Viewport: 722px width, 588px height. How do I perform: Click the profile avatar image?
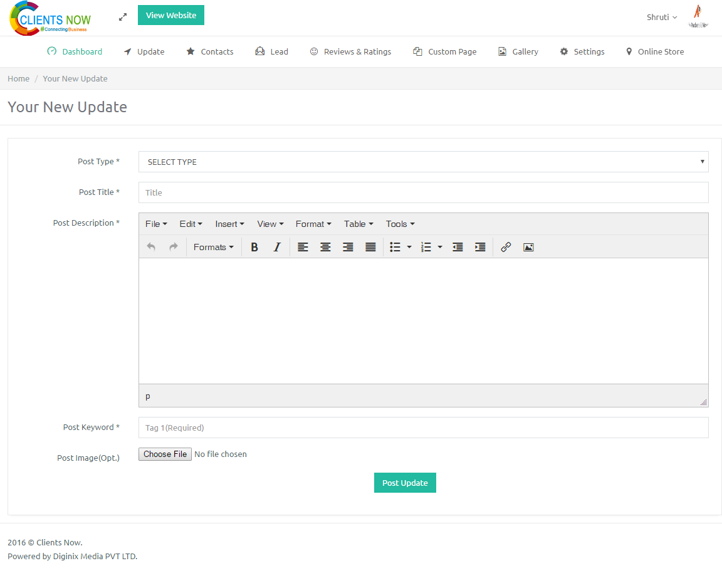click(698, 16)
